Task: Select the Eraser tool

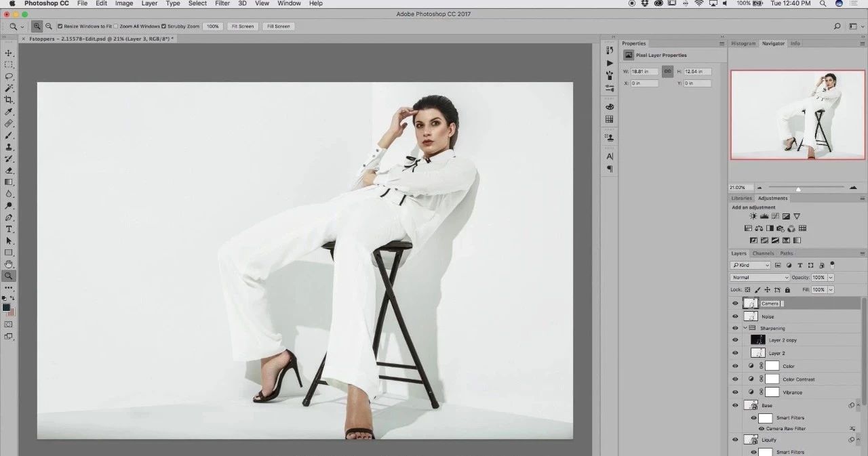Action: coord(9,170)
